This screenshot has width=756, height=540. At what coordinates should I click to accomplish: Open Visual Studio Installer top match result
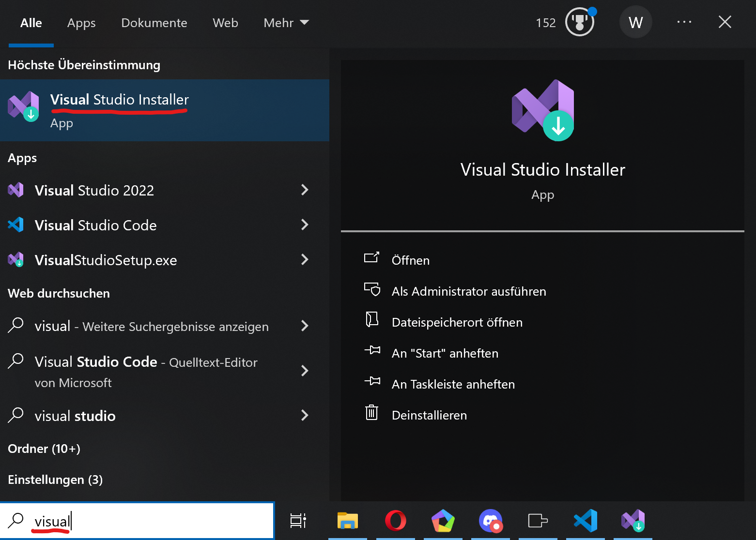165,110
